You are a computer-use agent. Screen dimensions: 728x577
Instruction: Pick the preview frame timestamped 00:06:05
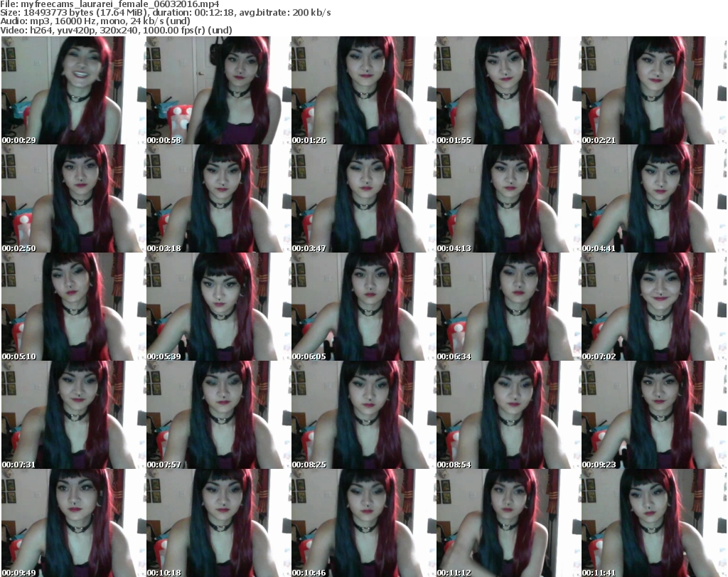coord(363,307)
